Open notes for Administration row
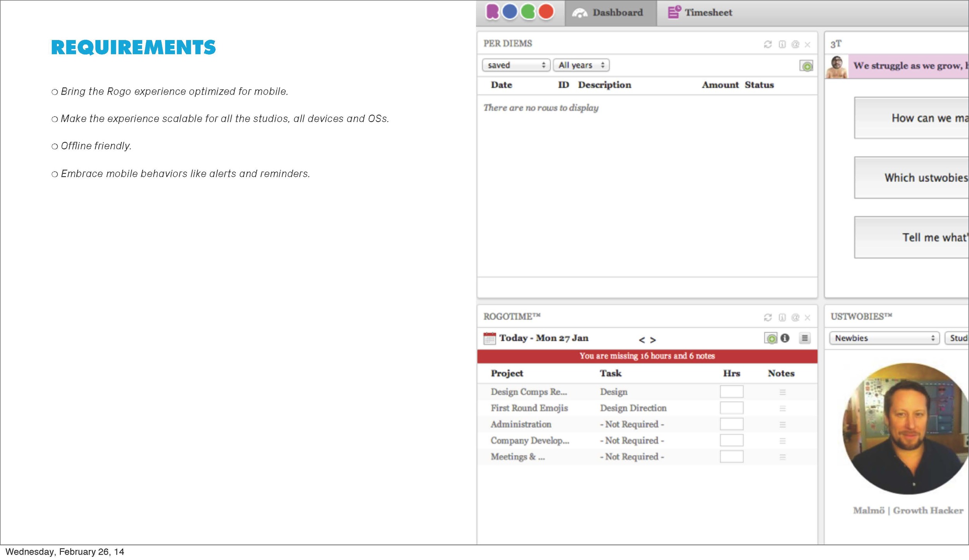Image resolution: width=969 pixels, height=560 pixels. coord(783,425)
